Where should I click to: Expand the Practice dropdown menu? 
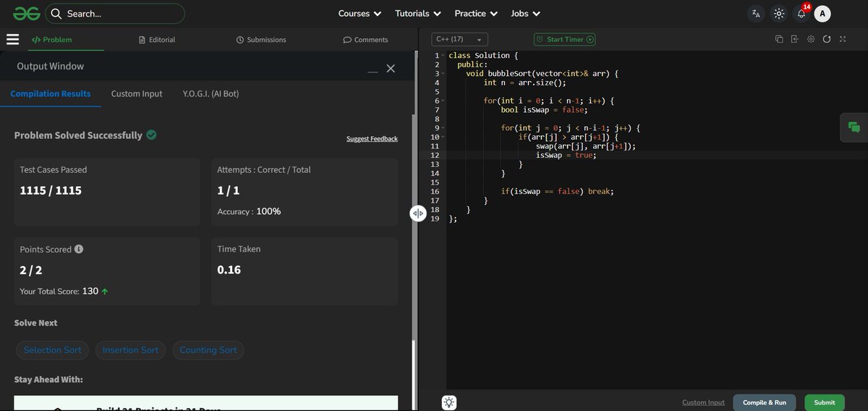click(x=476, y=14)
